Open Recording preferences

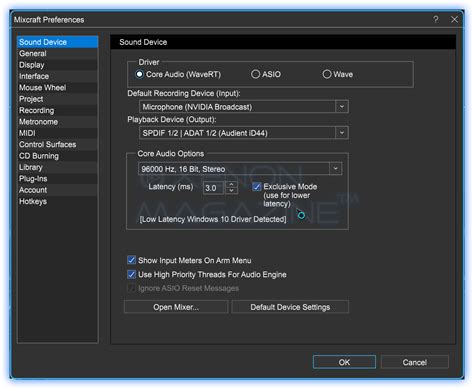tap(58, 110)
